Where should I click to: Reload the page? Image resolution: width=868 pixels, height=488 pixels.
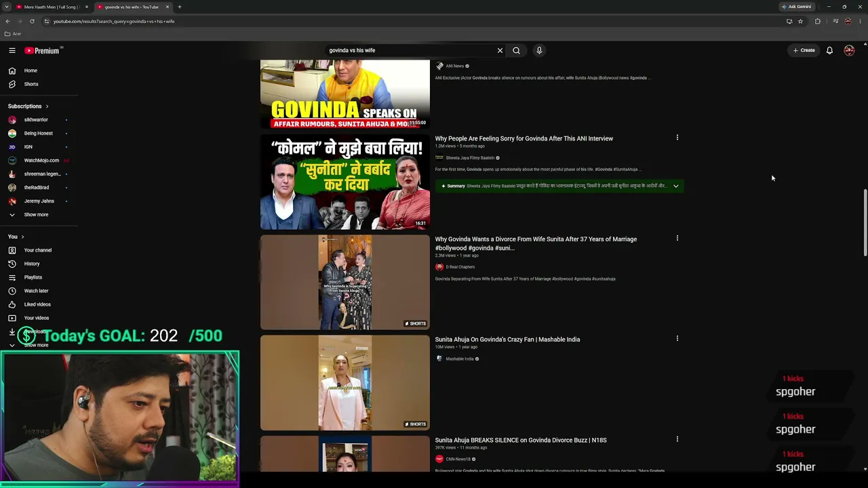32,21
